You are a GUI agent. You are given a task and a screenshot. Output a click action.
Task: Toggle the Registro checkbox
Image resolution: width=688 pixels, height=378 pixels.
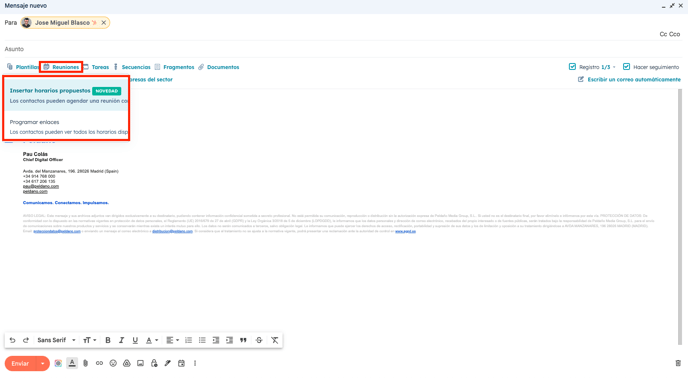click(572, 67)
